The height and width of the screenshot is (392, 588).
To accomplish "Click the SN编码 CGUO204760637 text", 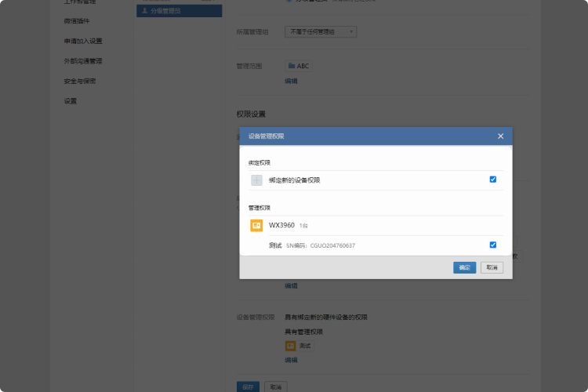I will tap(321, 245).
